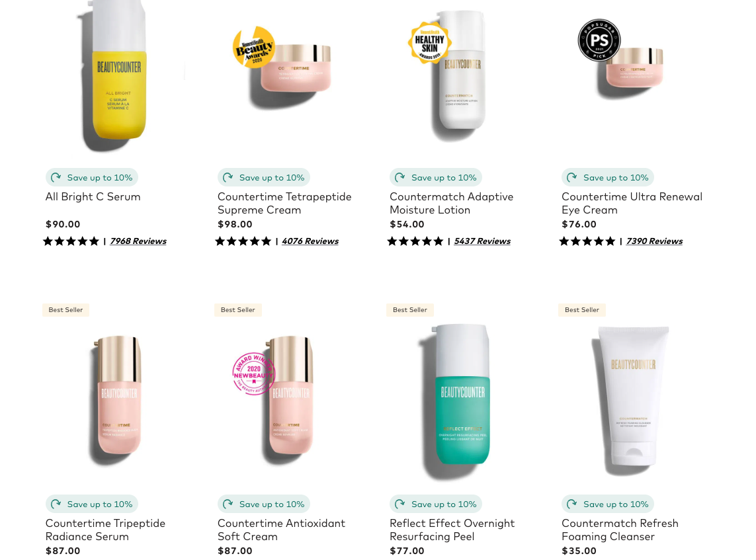
Task: Click the refresh icon in Ultra Renewal Eye Cream save badge
Action: tap(572, 177)
